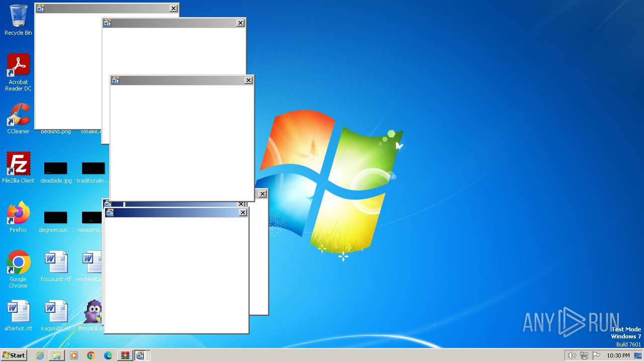644x362 pixels.
Task: Open the Start menu
Action: point(14,355)
